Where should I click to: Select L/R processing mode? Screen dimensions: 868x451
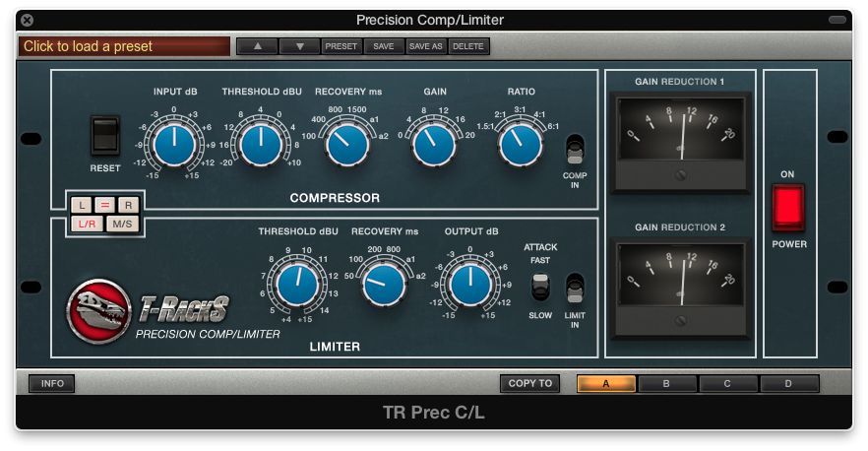point(88,225)
